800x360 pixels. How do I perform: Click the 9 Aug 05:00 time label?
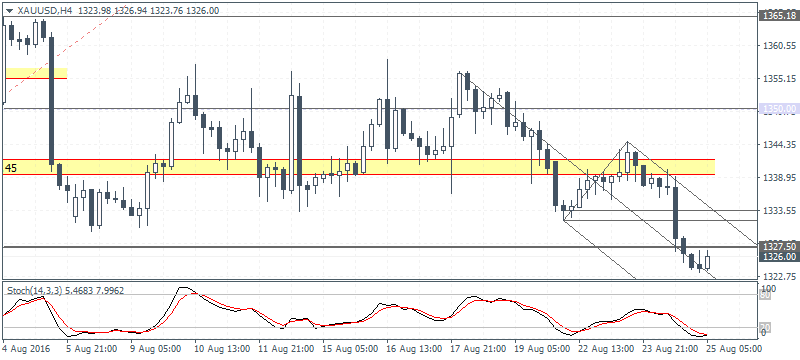(x=155, y=350)
